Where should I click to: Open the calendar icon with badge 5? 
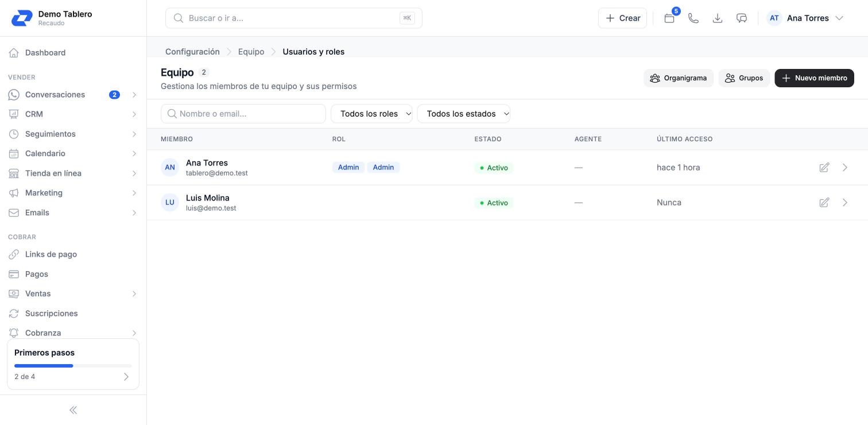(x=669, y=18)
